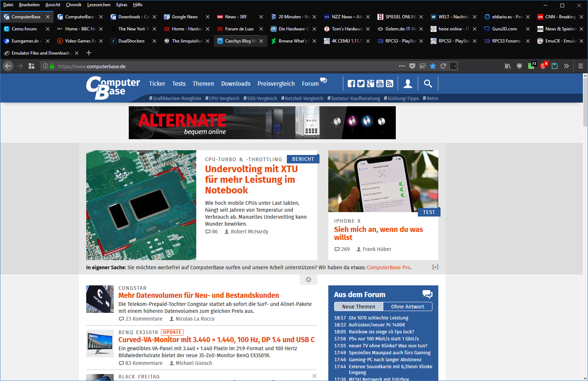The image size is (588, 381).
Task: Click the BenQ monitor thumbnail
Action: point(100,343)
